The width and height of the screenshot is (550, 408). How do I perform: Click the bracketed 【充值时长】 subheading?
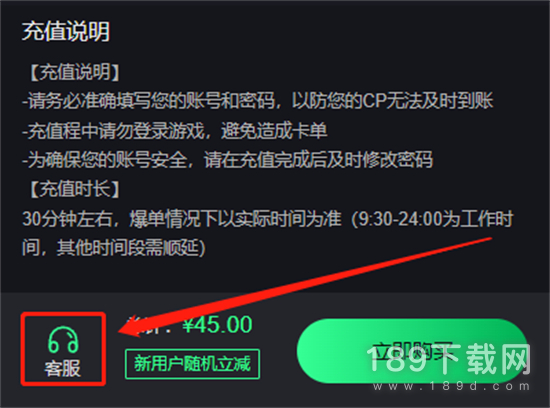pyautogui.click(x=74, y=189)
